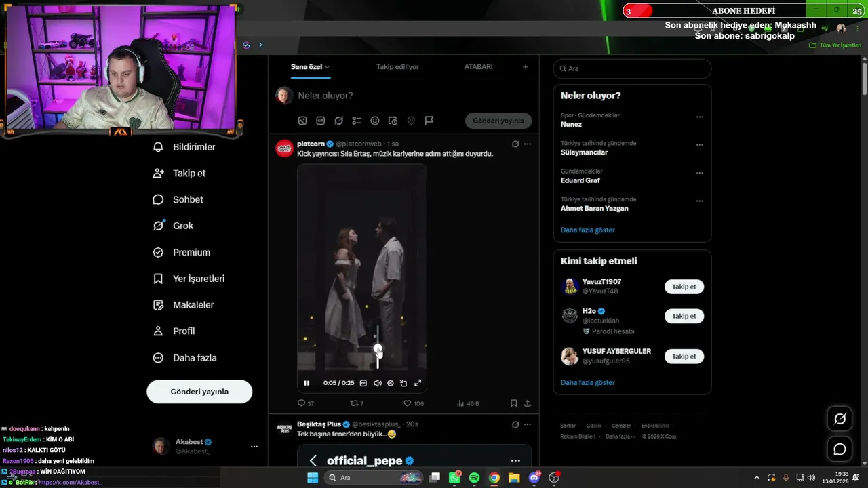The image size is (868, 488).
Task: Click the Takip et person-plus sidebar icon
Action: 158,174
